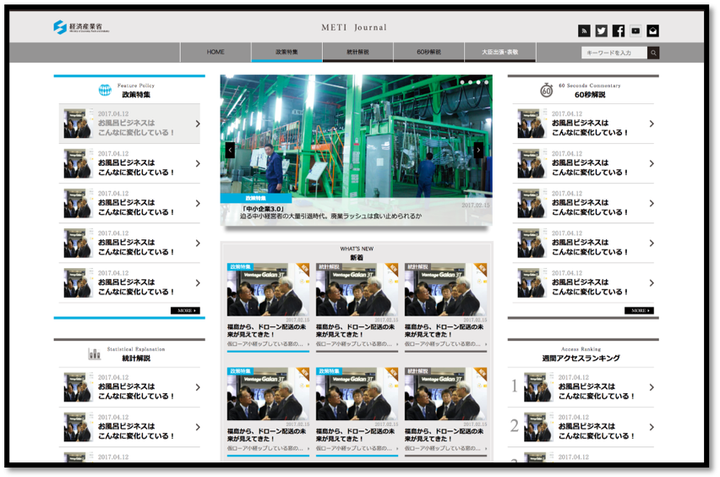The image size is (720, 477).
Task: Click the search magnifier button
Action: (x=653, y=53)
